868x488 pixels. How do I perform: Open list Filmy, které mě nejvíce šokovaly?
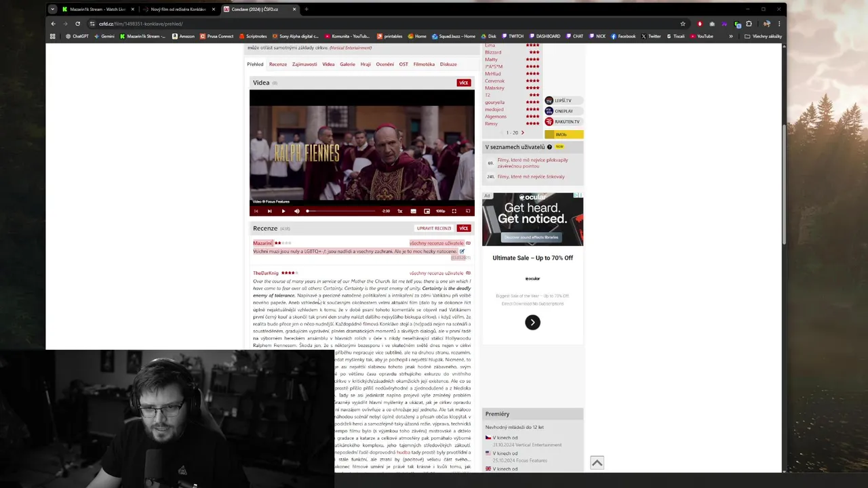[531, 177]
